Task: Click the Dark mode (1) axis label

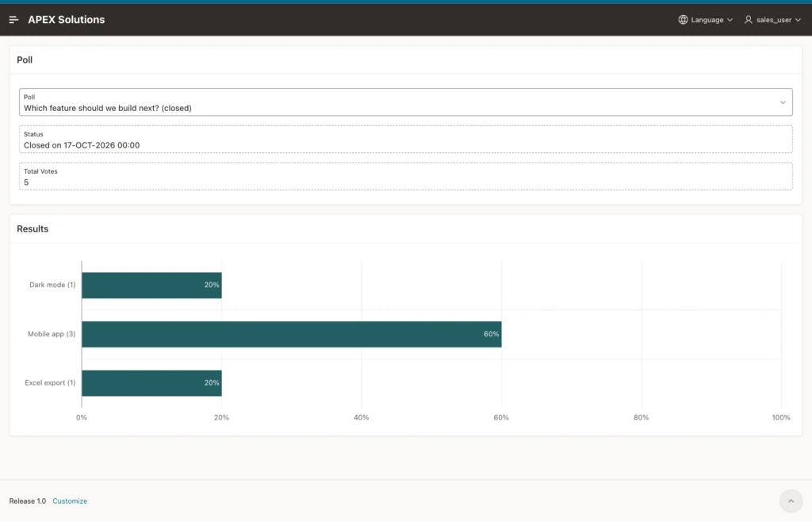Action: coord(52,285)
